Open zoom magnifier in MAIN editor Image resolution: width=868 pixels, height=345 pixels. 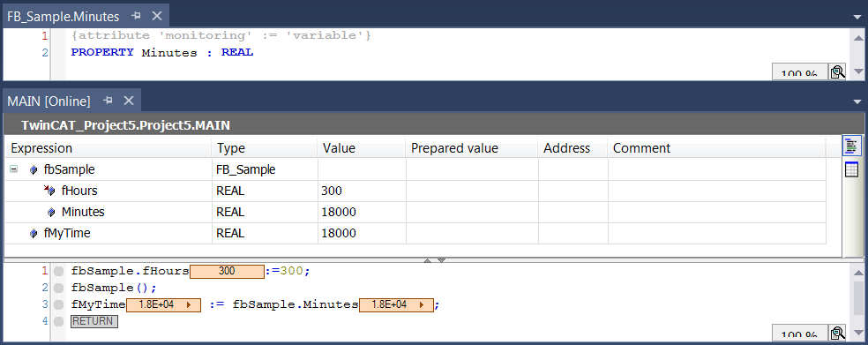point(837,334)
